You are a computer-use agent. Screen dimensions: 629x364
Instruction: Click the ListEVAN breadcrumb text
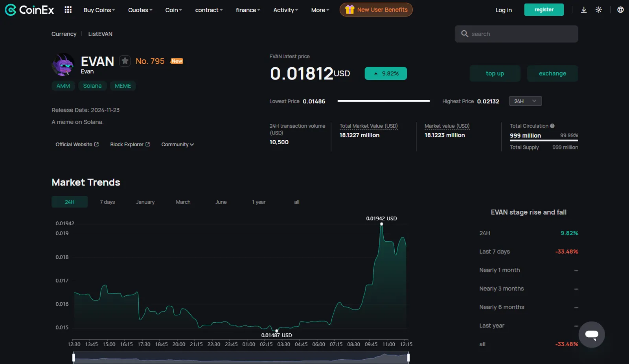pyautogui.click(x=100, y=34)
